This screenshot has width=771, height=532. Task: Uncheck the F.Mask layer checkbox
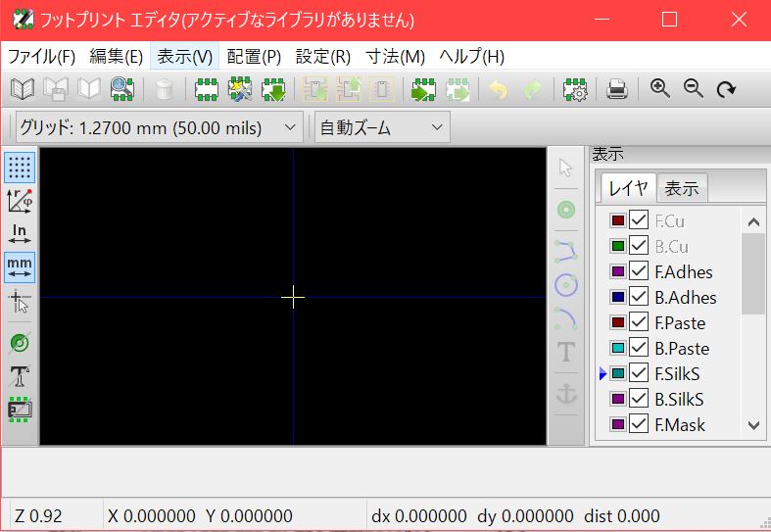639,424
